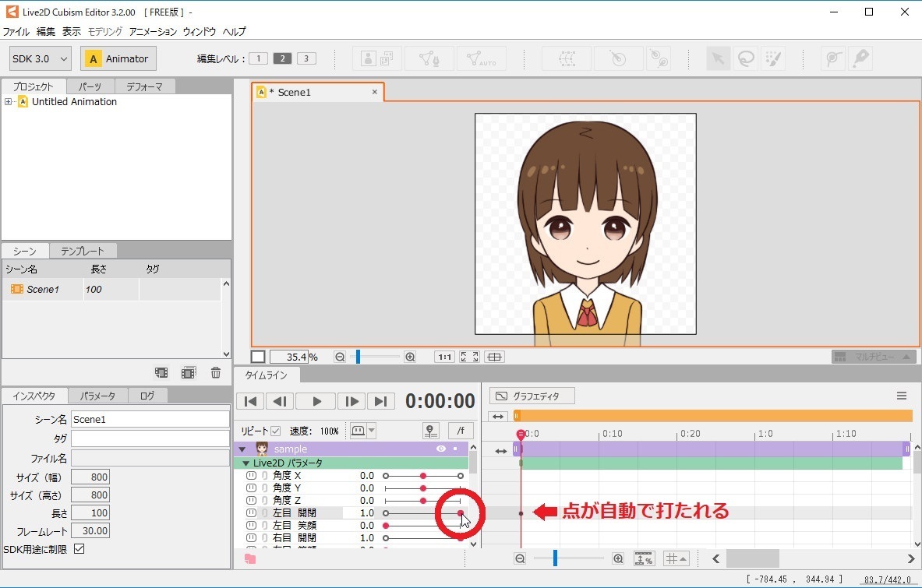Toggle the lock dot on the sample track

pyautogui.click(x=455, y=449)
